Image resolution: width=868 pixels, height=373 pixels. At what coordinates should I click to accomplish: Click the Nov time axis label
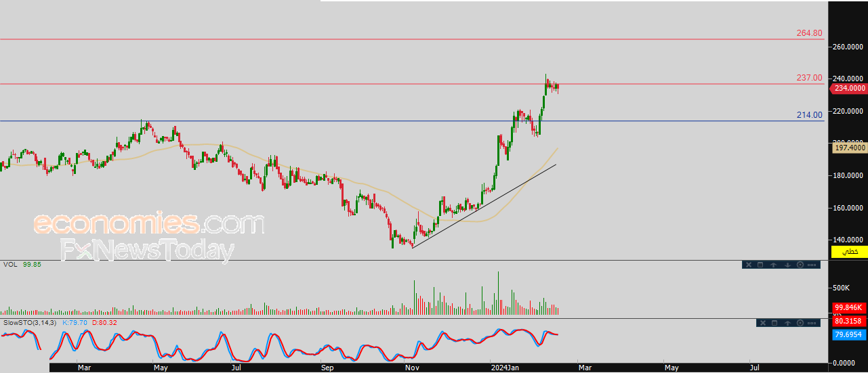412,368
